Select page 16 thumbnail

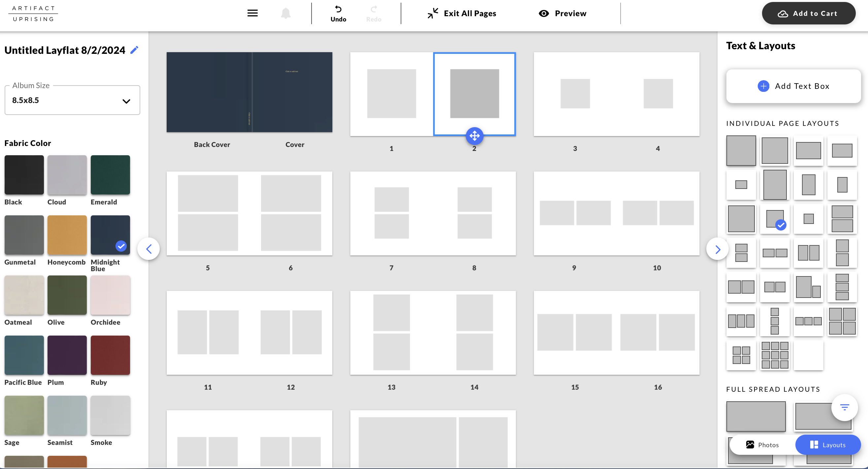click(x=658, y=333)
